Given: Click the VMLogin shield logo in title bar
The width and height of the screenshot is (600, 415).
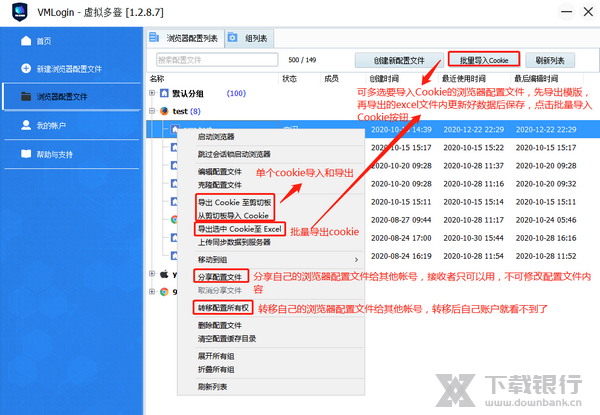Looking at the screenshot, I should pos(20,12).
